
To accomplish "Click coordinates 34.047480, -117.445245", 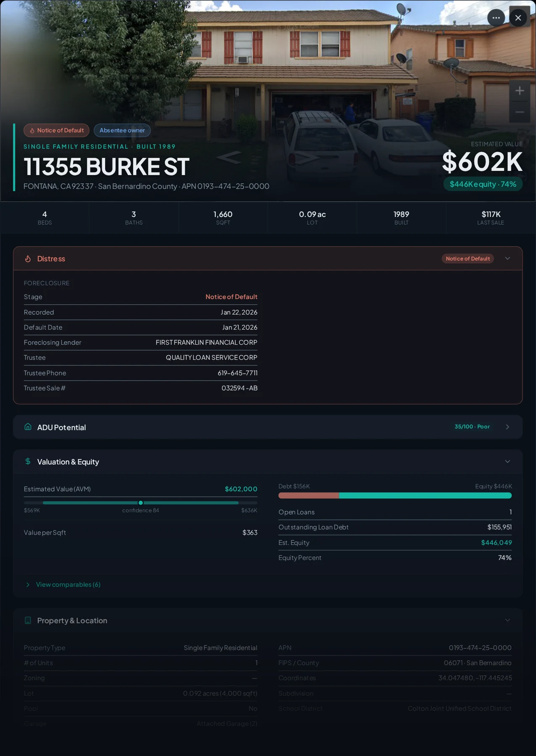I will [x=475, y=678].
